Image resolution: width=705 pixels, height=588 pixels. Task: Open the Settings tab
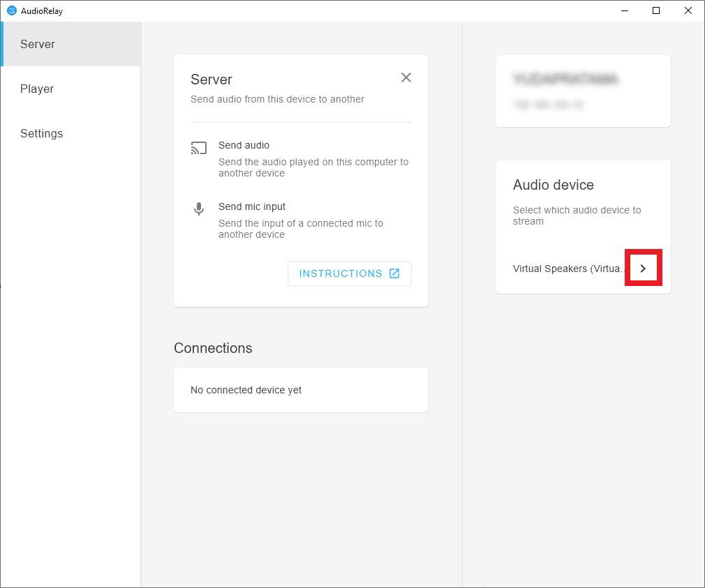click(70, 133)
